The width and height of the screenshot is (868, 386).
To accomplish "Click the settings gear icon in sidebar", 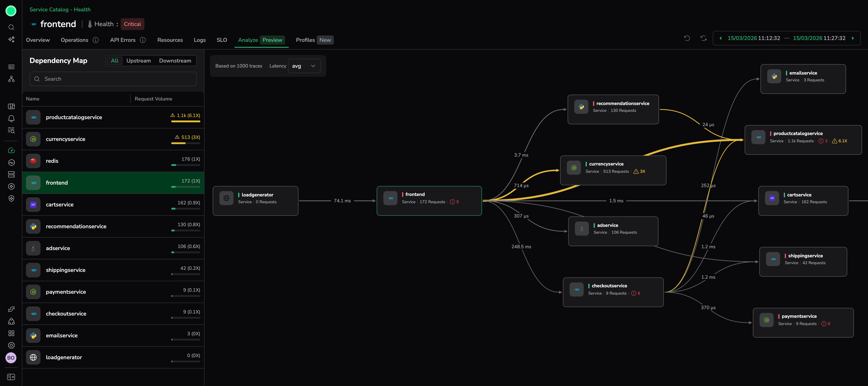I will tap(11, 345).
